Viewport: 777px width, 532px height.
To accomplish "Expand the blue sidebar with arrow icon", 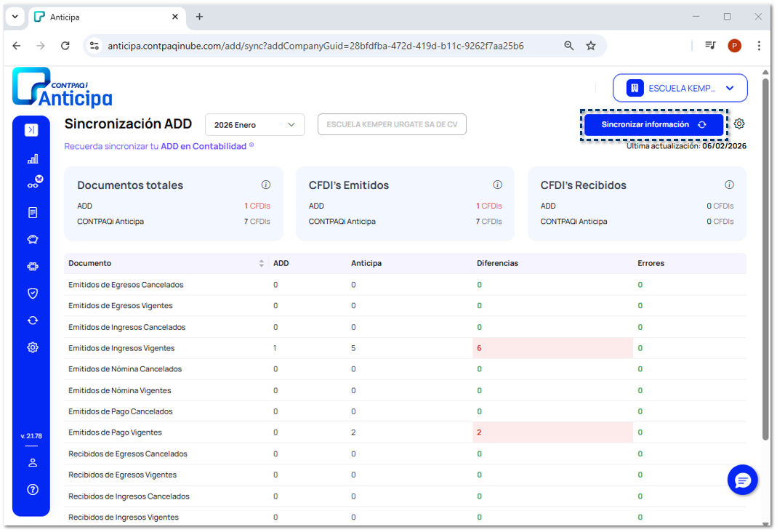I will coord(31,130).
